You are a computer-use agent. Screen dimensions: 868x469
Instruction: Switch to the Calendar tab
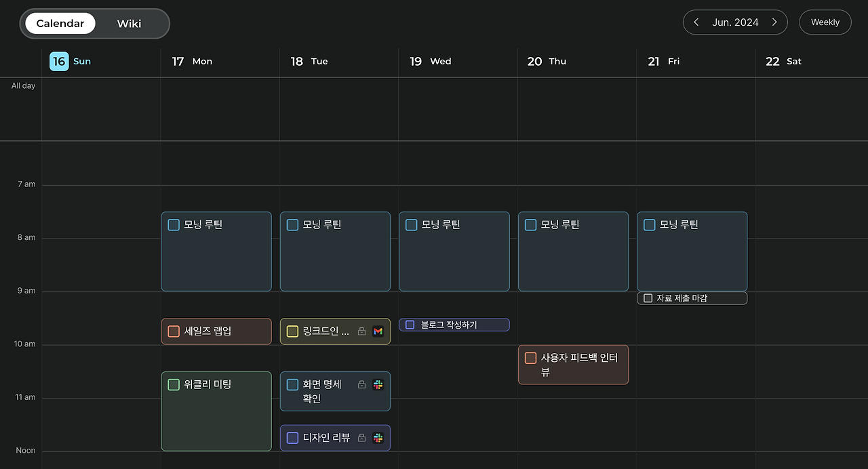tap(60, 23)
